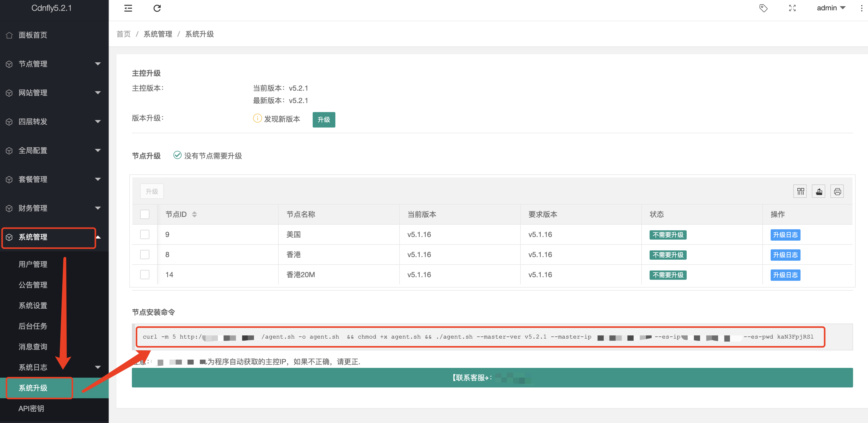Check the box for node 9 美国

pyautogui.click(x=144, y=235)
